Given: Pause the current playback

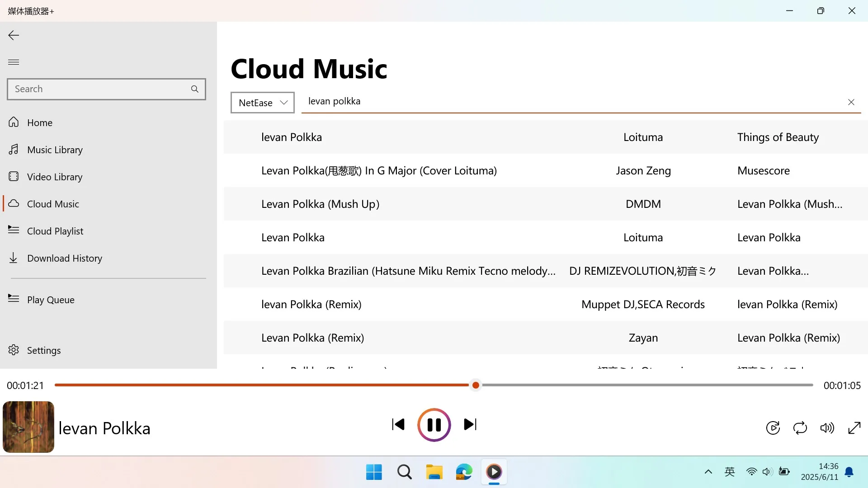Looking at the screenshot, I should [x=434, y=425].
